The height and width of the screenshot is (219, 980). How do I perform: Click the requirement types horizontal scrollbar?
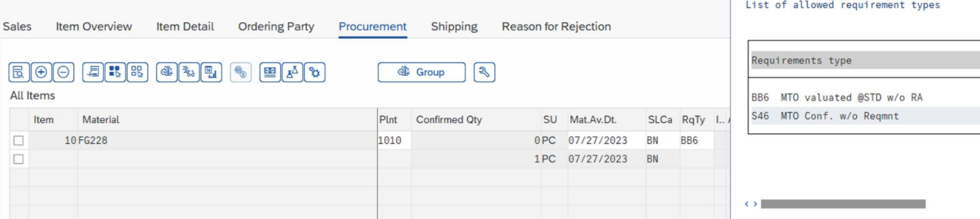point(843,204)
